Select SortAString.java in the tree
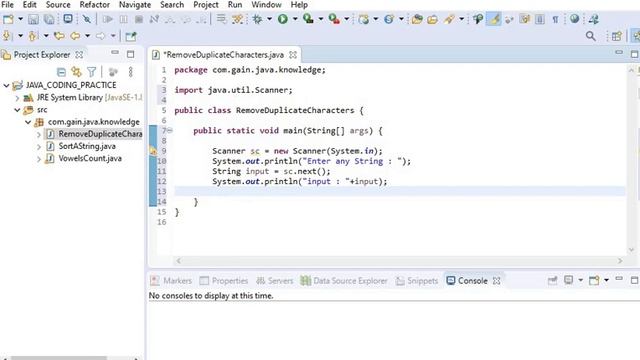The width and height of the screenshot is (640, 360). tap(87, 146)
